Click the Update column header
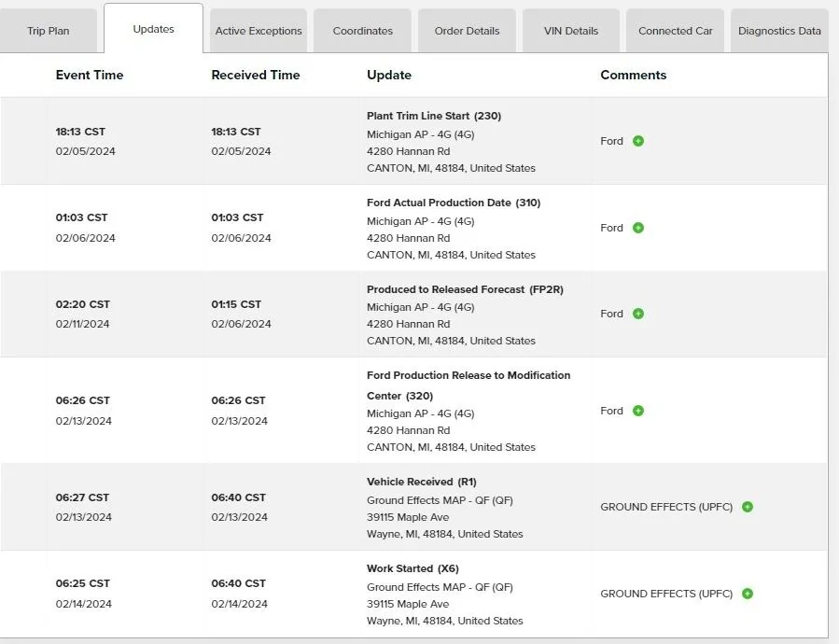This screenshot has height=644, width=839. (389, 75)
